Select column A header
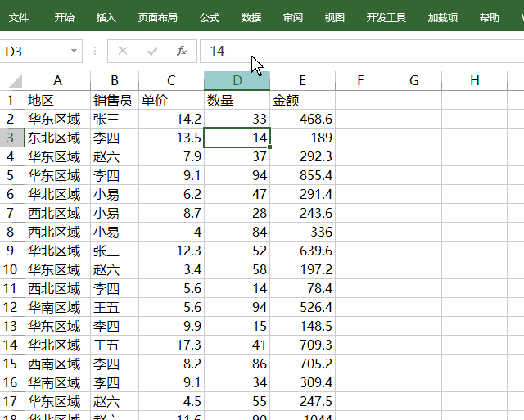Viewport: 524px width, 420px height. point(57,80)
